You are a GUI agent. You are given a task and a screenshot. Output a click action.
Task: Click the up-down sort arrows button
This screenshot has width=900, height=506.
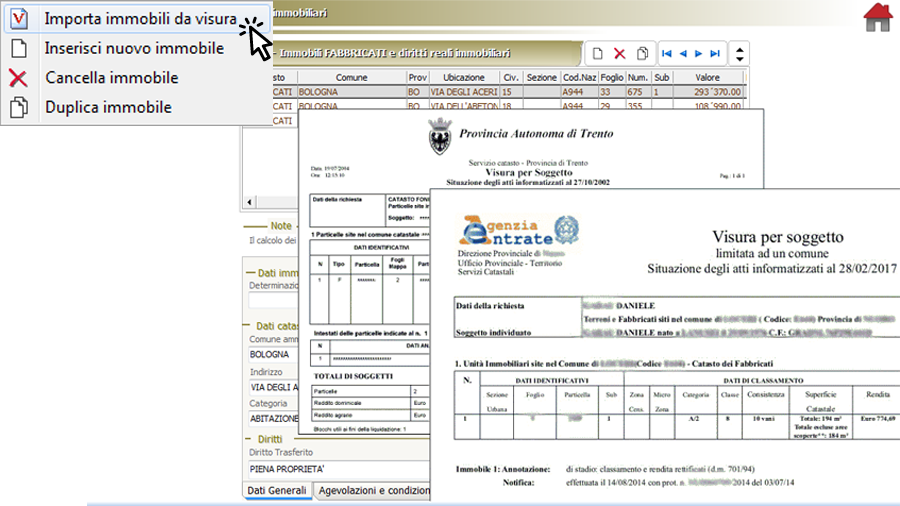(x=739, y=53)
